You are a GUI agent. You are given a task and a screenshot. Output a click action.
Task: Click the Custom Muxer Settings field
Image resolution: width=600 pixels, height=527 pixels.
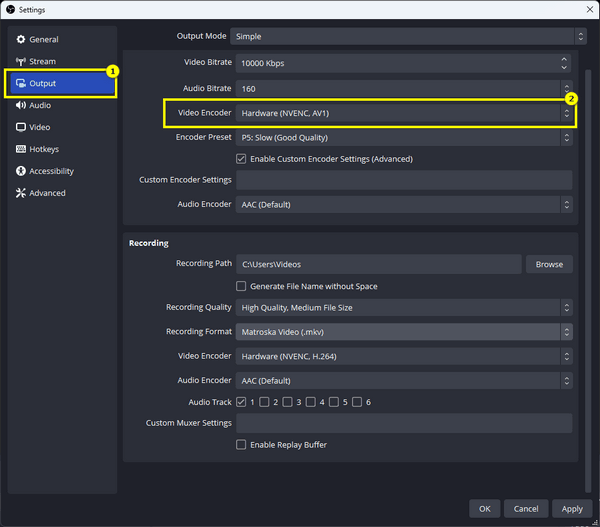(x=404, y=423)
